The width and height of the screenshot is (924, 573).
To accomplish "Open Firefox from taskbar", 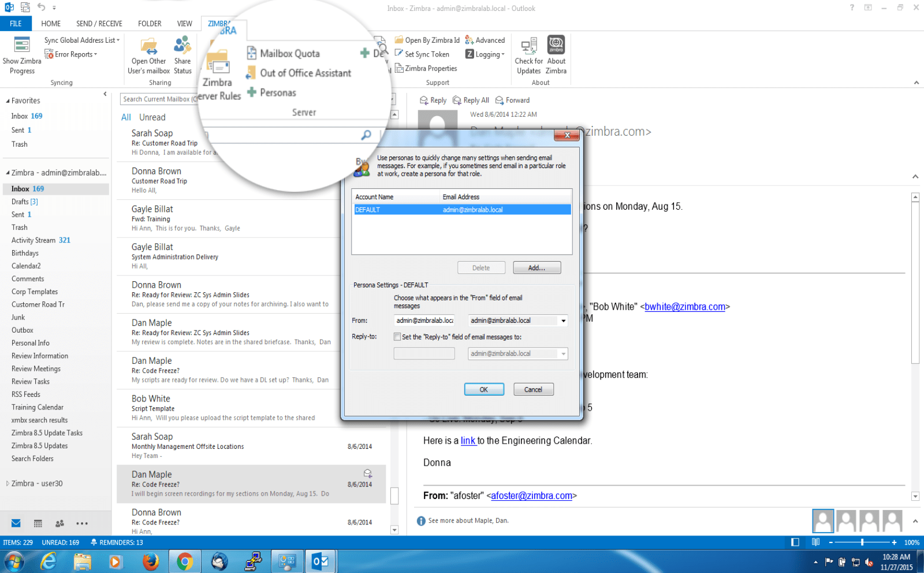I will [151, 561].
